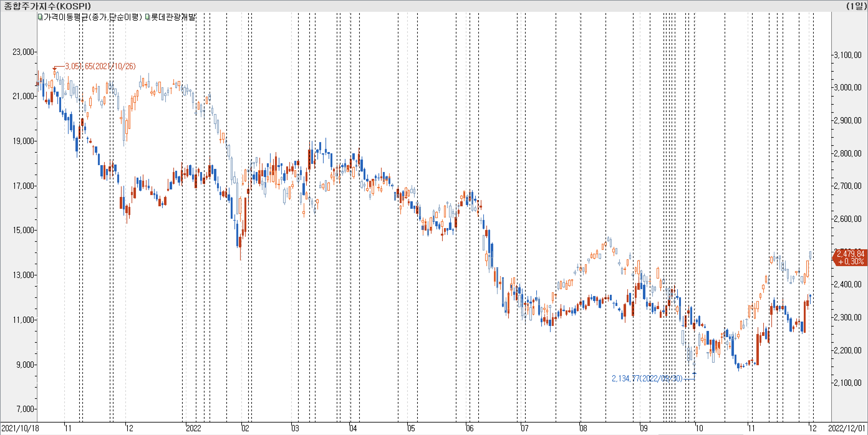Click the 종합주가지수(KOSPI) chart title
The height and width of the screenshot is (435, 868).
click(x=47, y=6)
